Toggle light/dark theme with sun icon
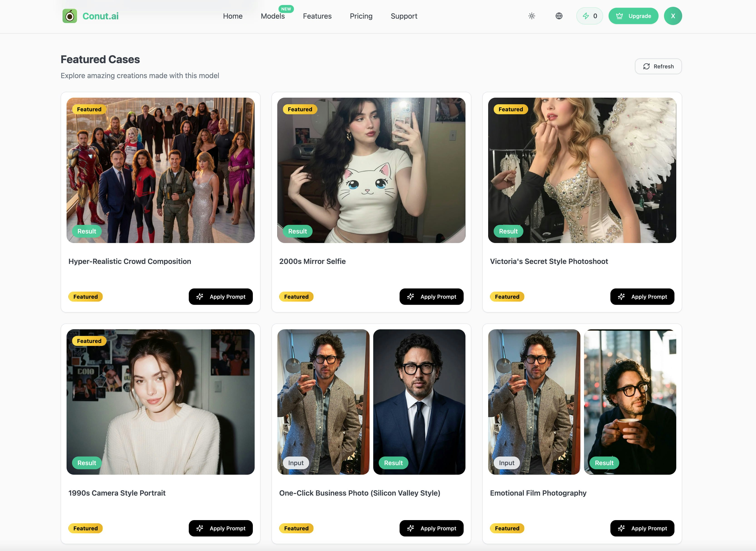This screenshot has width=756, height=551. coord(532,16)
